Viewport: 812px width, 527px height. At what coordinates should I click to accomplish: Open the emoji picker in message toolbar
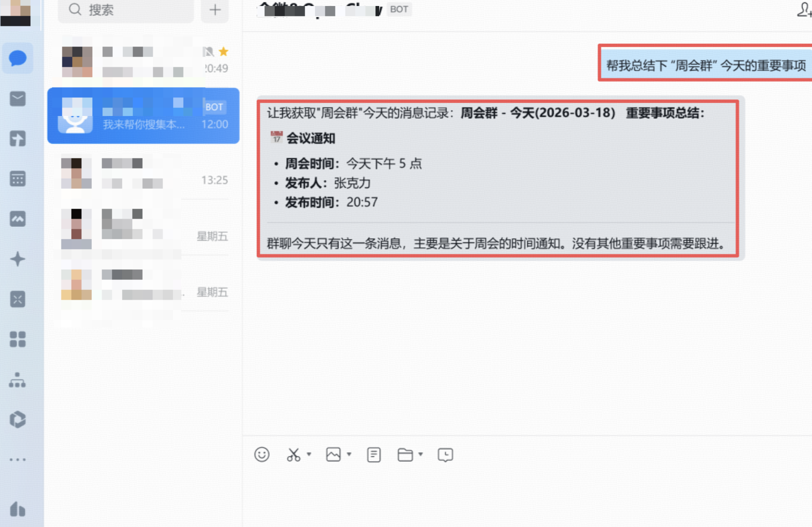(x=262, y=455)
